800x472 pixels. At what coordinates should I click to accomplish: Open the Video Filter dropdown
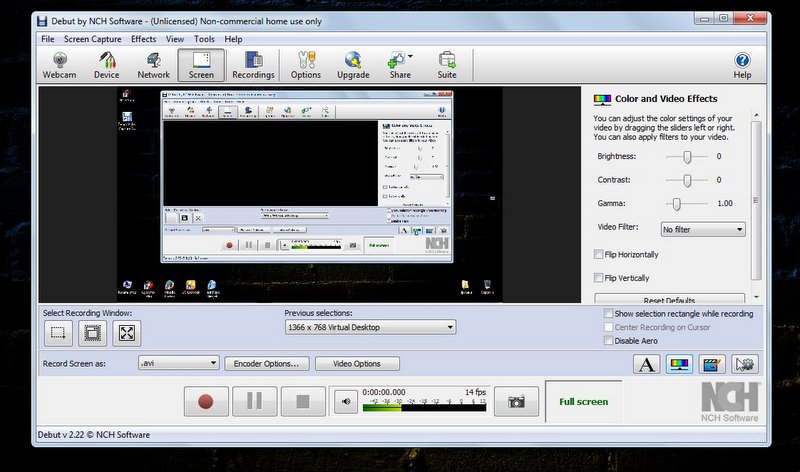[x=703, y=230]
